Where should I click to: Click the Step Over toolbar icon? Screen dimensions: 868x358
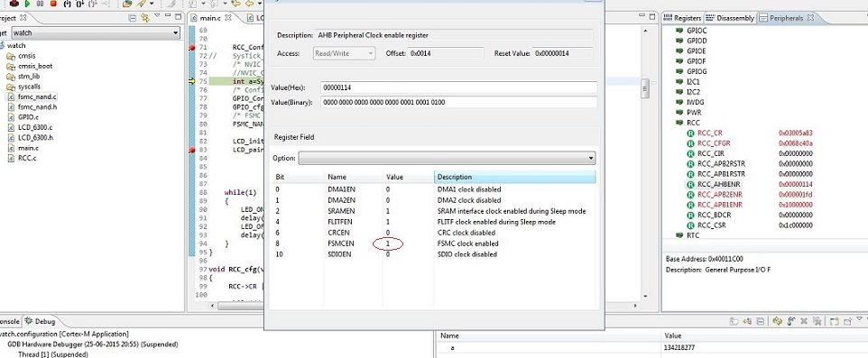coord(79,4)
